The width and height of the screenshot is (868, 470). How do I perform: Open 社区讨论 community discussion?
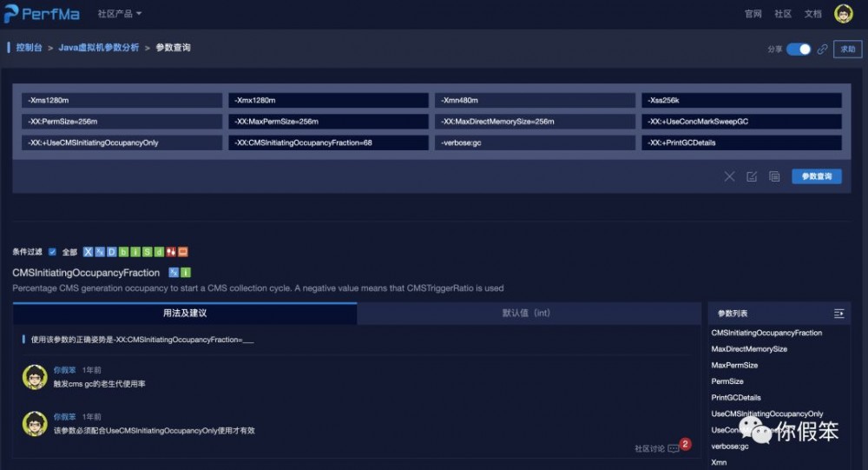coord(649,448)
